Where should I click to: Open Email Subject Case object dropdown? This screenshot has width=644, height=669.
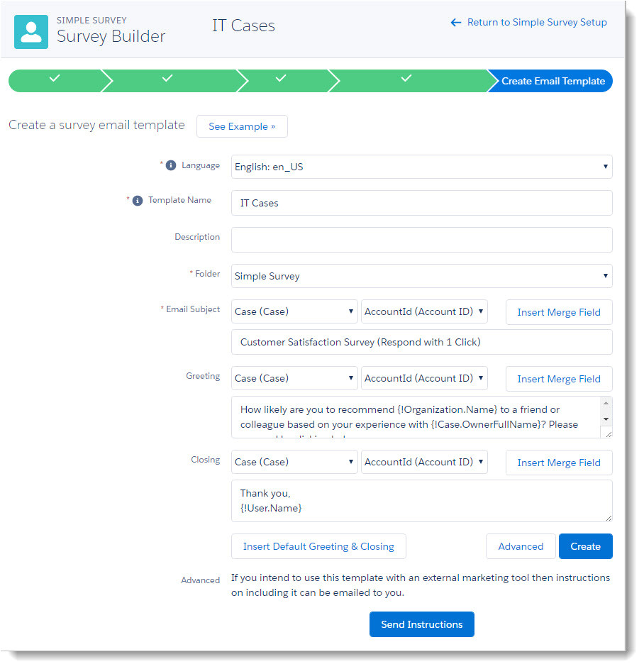(294, 311)
